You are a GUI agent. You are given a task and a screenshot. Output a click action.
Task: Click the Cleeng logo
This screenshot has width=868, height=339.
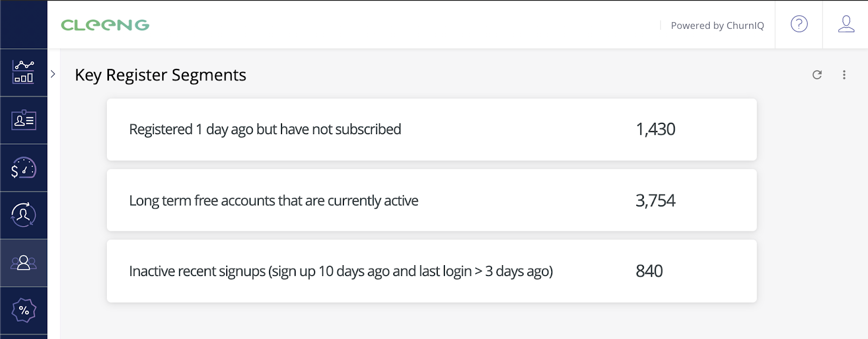pyautogui.click(x=105, y=25)
